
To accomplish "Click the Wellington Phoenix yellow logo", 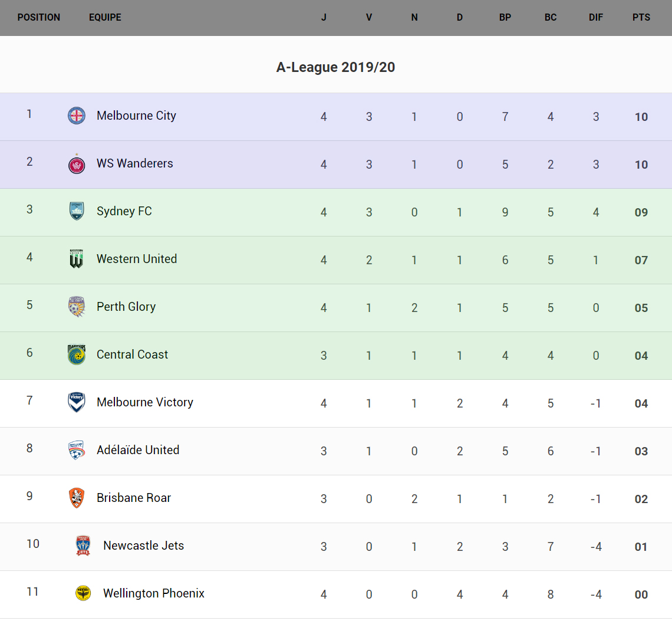I will pos(83,593).
